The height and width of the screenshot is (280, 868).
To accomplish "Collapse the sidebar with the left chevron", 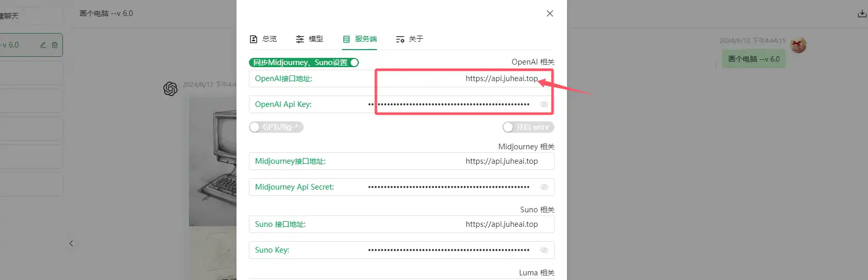I will pos(71,243).
